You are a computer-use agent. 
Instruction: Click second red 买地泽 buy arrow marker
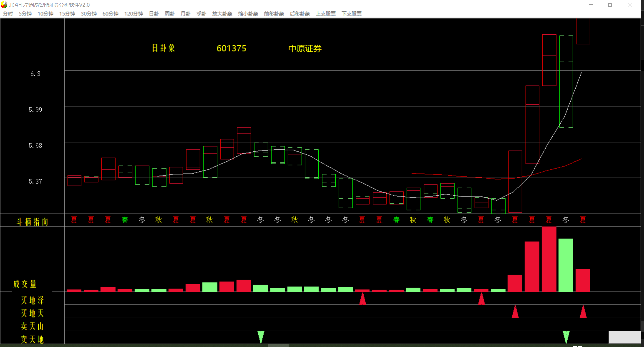click(x=481, y=299)
